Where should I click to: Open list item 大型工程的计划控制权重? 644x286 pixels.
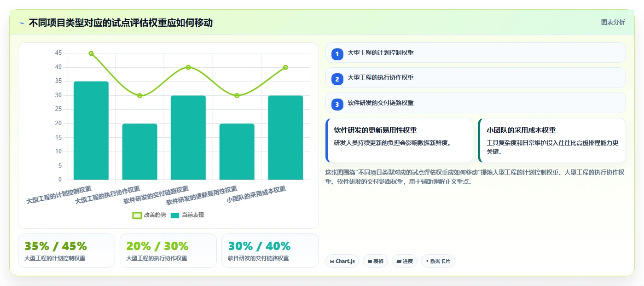[x=476, y=53]
